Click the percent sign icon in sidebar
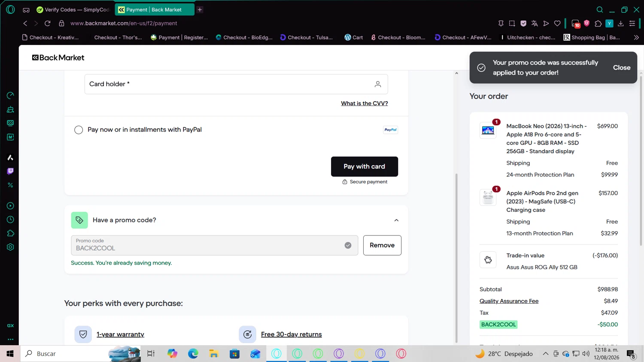This screenshot has height=362, width=644. click(10, 185)
